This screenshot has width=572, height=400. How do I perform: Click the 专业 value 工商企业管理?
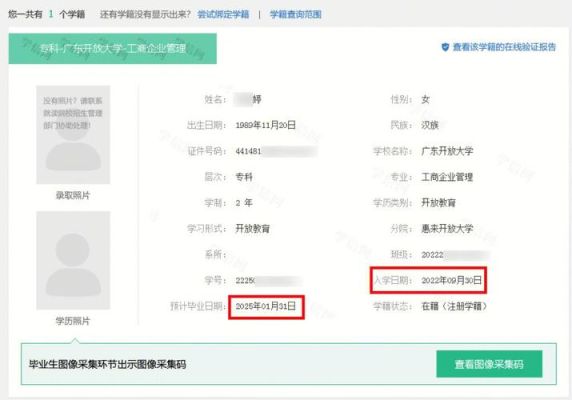[447, 177]
